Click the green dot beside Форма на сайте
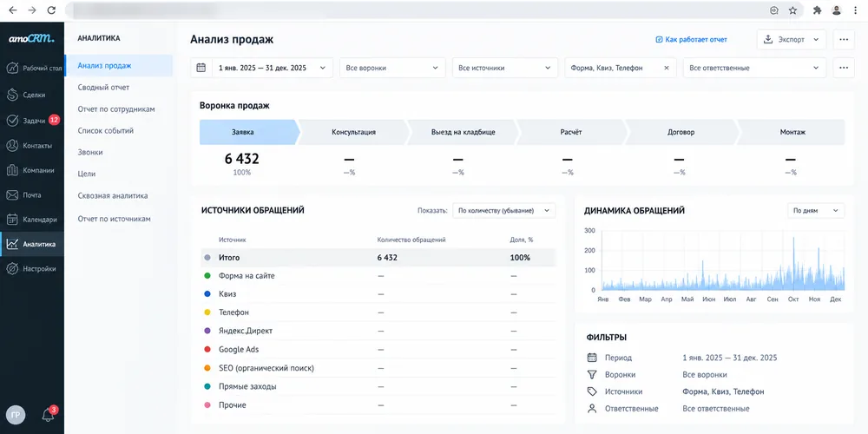The image size is (868, 434). pyautogui.click(x=207, y=276)
